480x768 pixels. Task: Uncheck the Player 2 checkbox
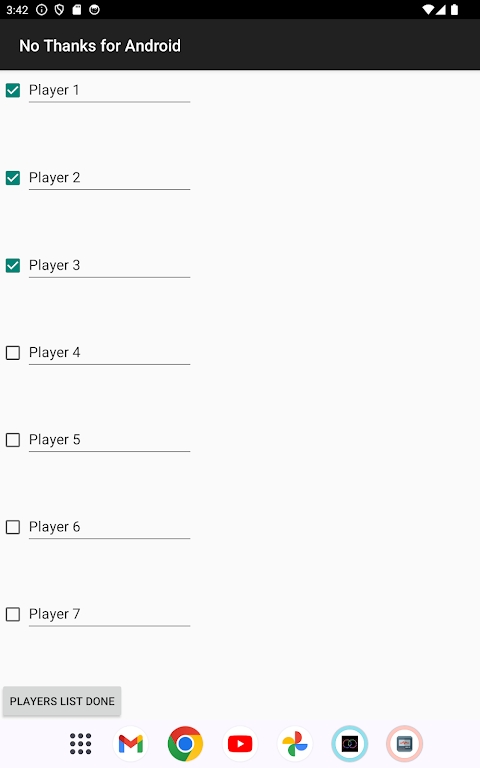[x=13, y=178]
